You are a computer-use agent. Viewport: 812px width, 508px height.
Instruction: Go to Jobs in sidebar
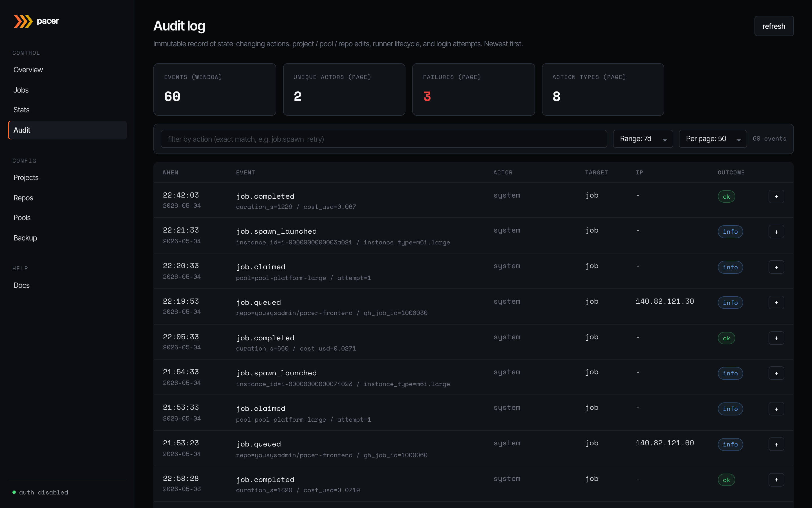21,90
